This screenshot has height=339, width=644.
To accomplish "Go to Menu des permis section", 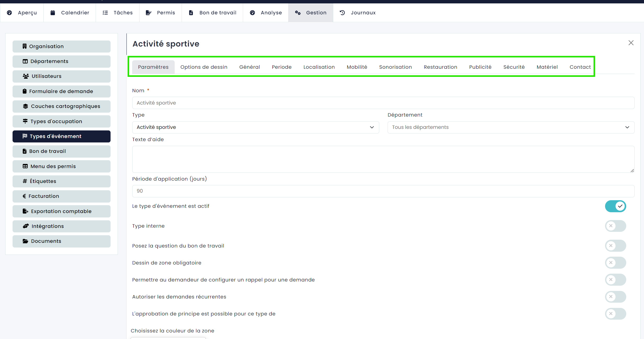I will tap(61, 166).
